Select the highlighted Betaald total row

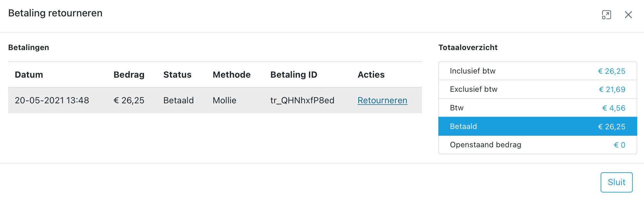tap(537, 126)
